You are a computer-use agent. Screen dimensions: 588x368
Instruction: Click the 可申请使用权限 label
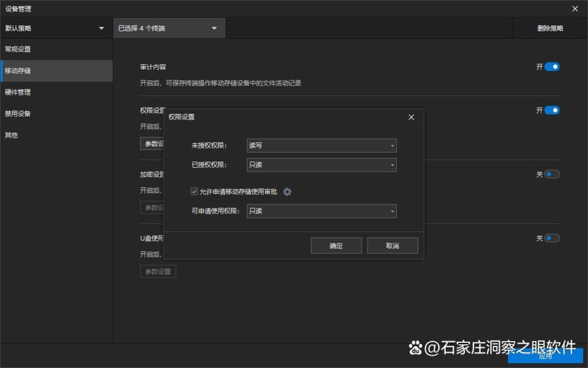215,211
